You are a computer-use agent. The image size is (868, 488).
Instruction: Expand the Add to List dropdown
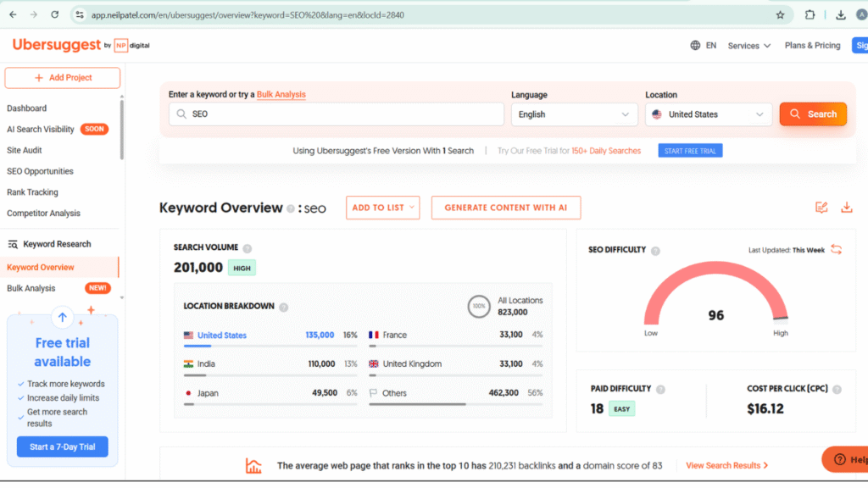(x=382, y=208)
